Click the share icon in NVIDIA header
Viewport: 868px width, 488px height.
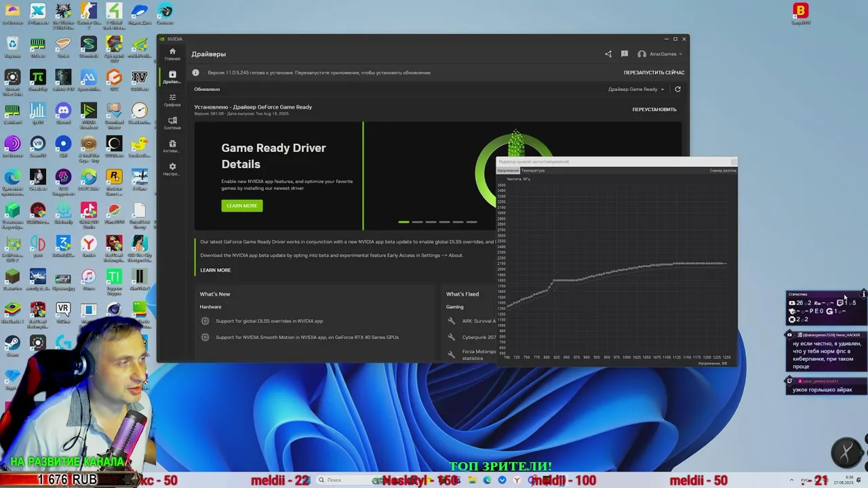pyautogui.click(x=608, y=54)
